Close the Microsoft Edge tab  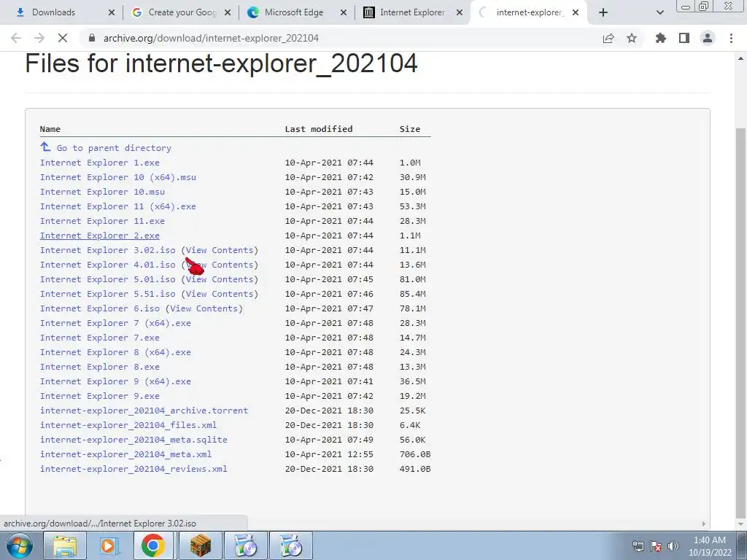pyautogui.click(x=344, y=13)
